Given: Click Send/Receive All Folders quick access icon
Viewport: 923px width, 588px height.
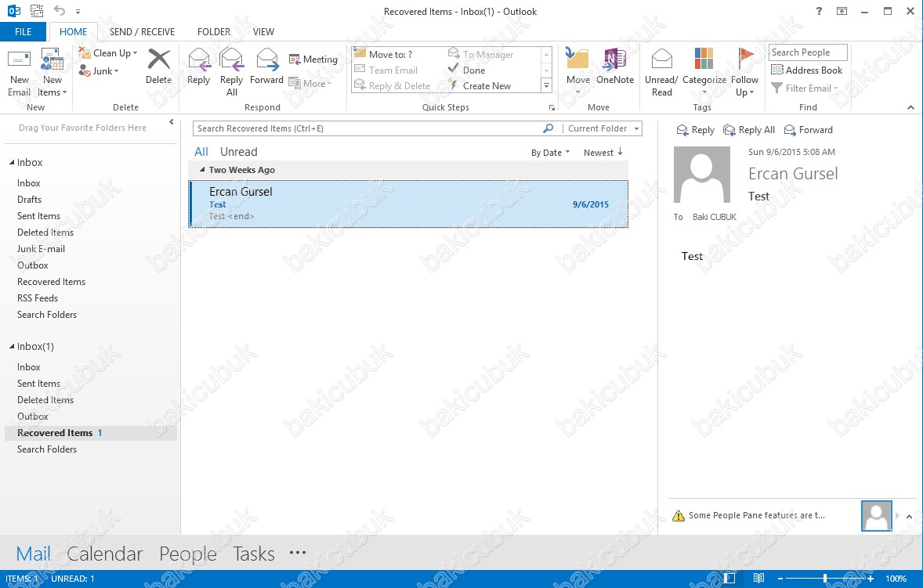Looking at the screenshot, I should pos(37,11).
